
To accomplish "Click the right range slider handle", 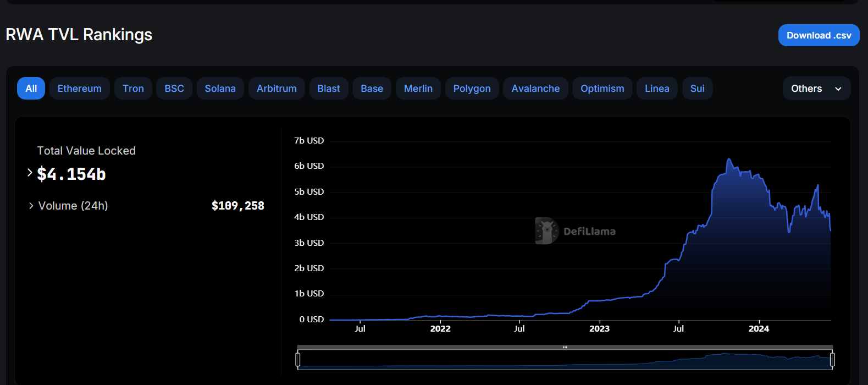I will coord(832,360).
